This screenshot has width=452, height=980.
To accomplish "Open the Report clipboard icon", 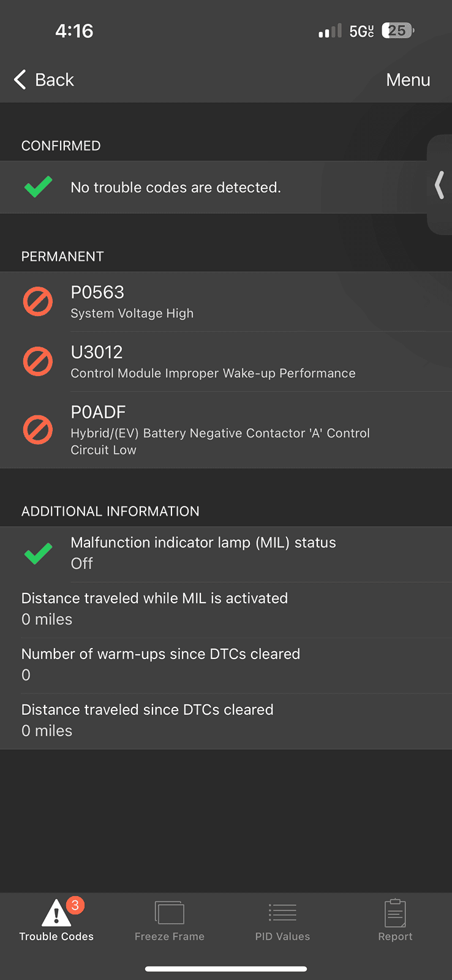I will pyautogui.click(x=395, y=913).
